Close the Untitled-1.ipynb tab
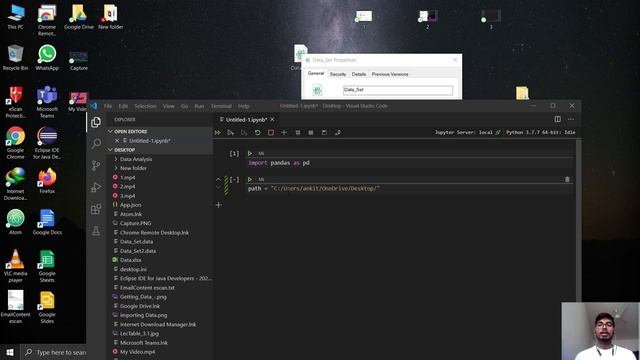640x360 pixels. click(272, 119)
